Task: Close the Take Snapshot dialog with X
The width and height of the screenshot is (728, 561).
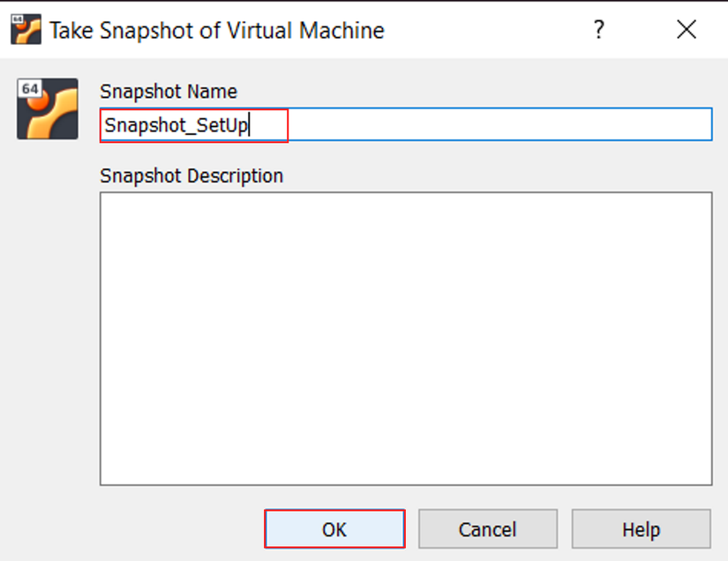Action: click(687, 30)
